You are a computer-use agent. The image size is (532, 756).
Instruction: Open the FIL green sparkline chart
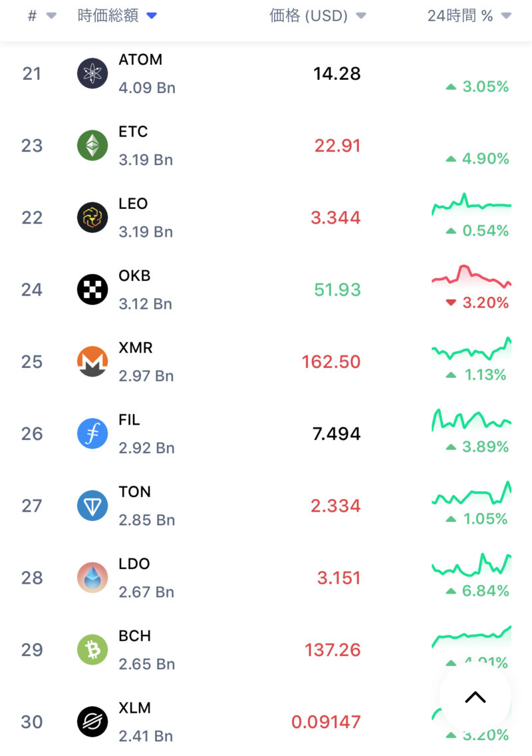click(x=471, y=420)
